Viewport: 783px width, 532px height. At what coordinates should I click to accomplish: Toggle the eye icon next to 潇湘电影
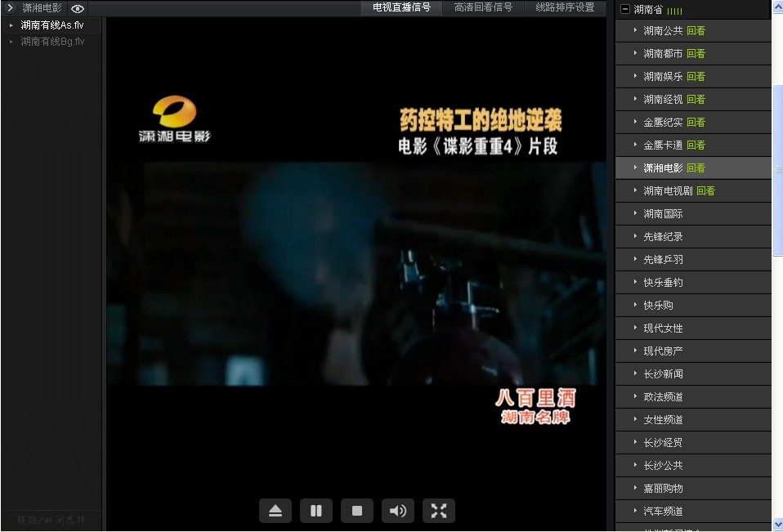pos(77,7)
